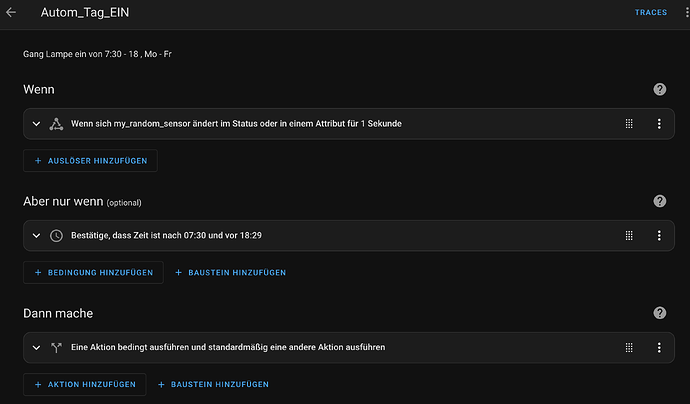
Task: Open help for Aber nur wenn section
Action: coord(659,201)
